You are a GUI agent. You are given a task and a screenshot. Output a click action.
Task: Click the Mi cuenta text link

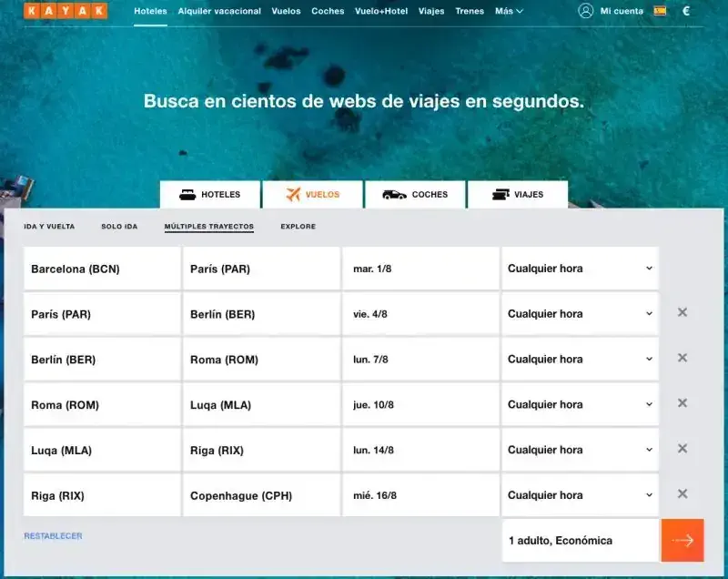click(x=622, y=11)
